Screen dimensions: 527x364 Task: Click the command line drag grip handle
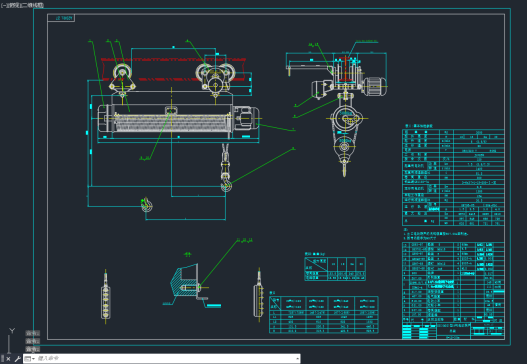(2, 359)
